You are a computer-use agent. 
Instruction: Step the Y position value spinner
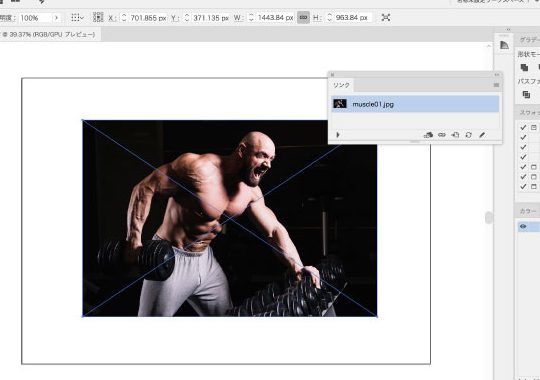[187, 18]
